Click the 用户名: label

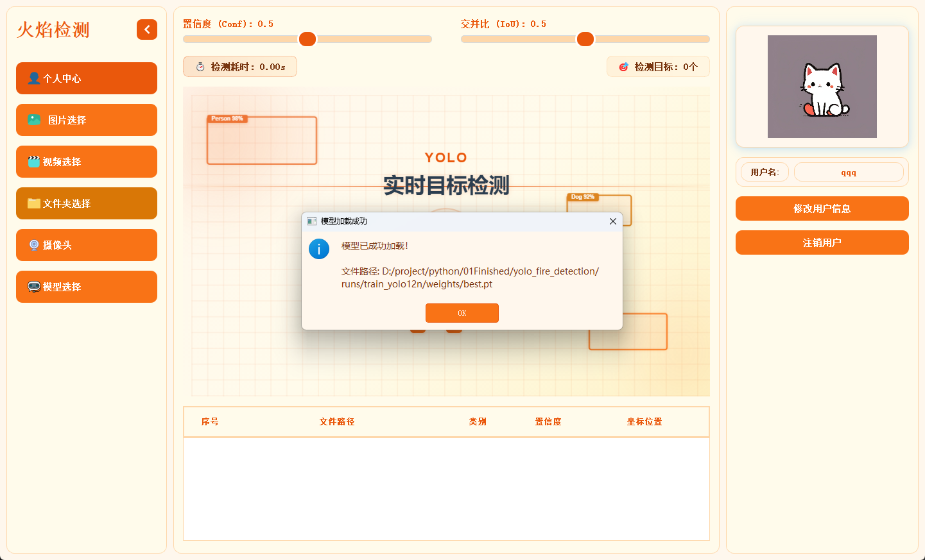[x=765, y=172]
